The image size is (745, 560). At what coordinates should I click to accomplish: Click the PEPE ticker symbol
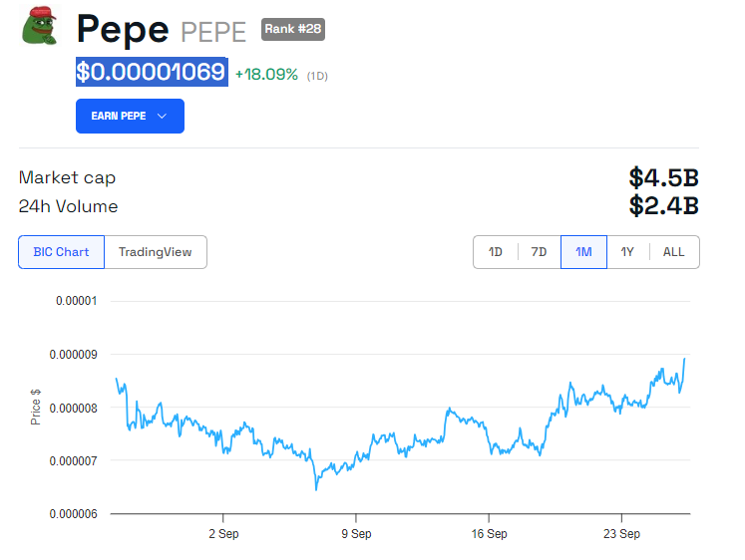[x=213, y=32]
